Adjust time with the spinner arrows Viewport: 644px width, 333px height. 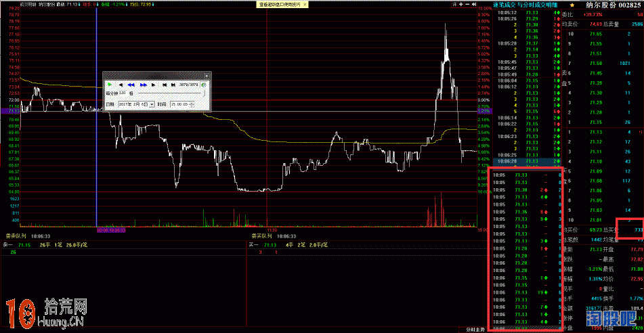click(x=192, y=104)
